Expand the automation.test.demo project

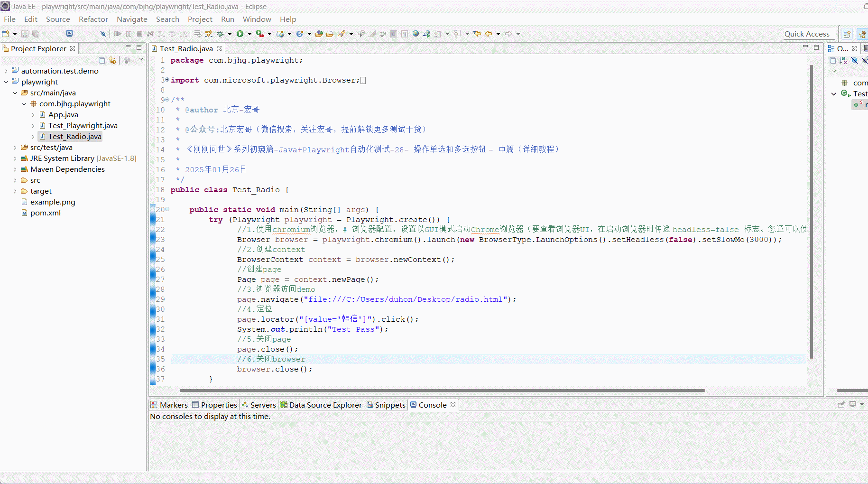6,71
